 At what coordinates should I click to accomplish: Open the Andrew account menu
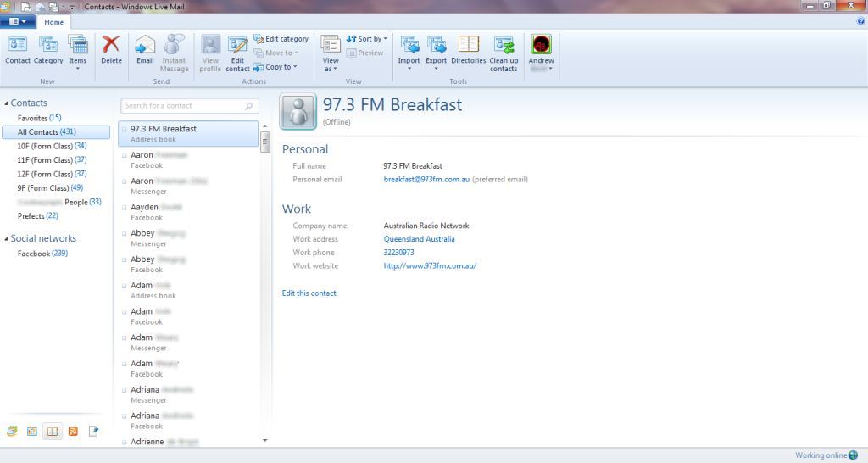pos(542,53)
